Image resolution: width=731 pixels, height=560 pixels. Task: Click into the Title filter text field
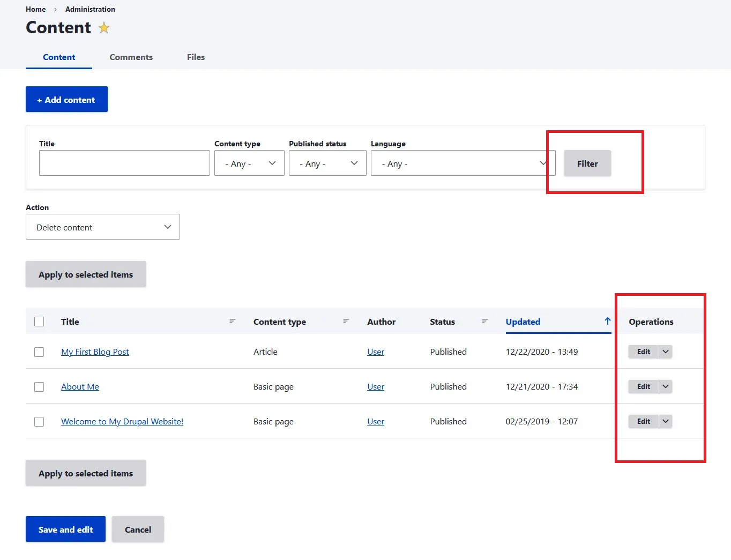click(x=124, y=163)
